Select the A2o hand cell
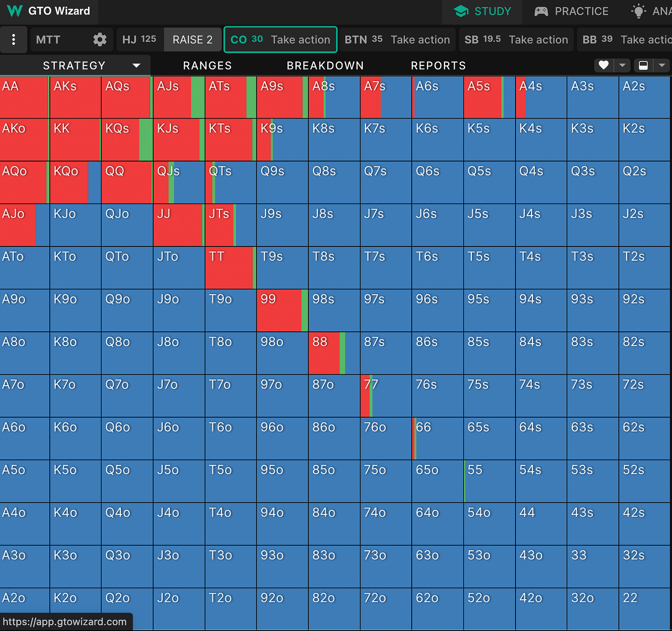 click(24, 609)
